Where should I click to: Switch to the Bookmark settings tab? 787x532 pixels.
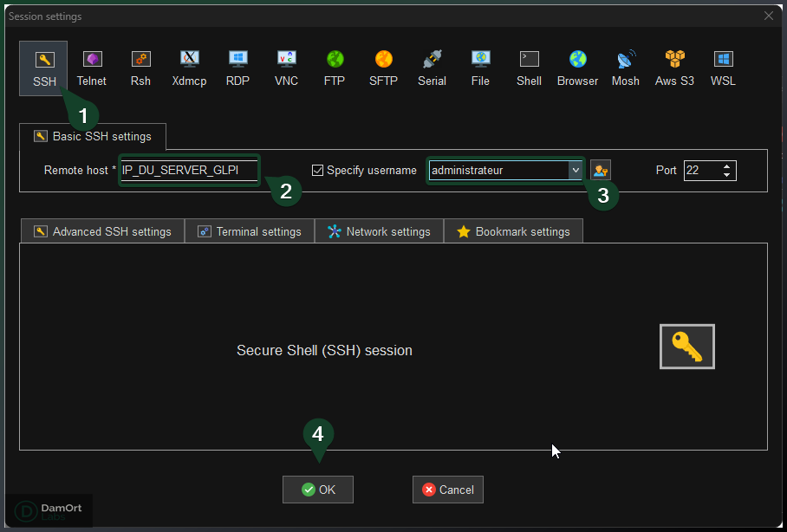click(513, 230)
